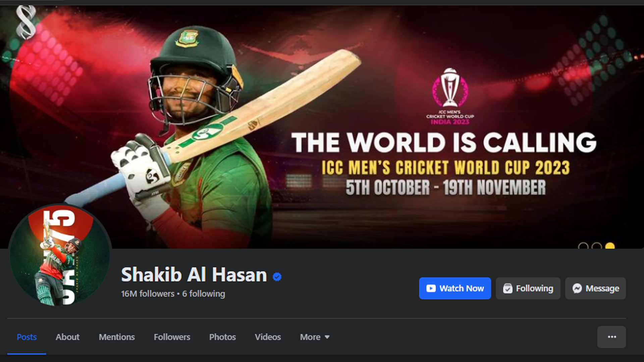
Task: Select the active yellow carousel dot
Action: point(610,246)
